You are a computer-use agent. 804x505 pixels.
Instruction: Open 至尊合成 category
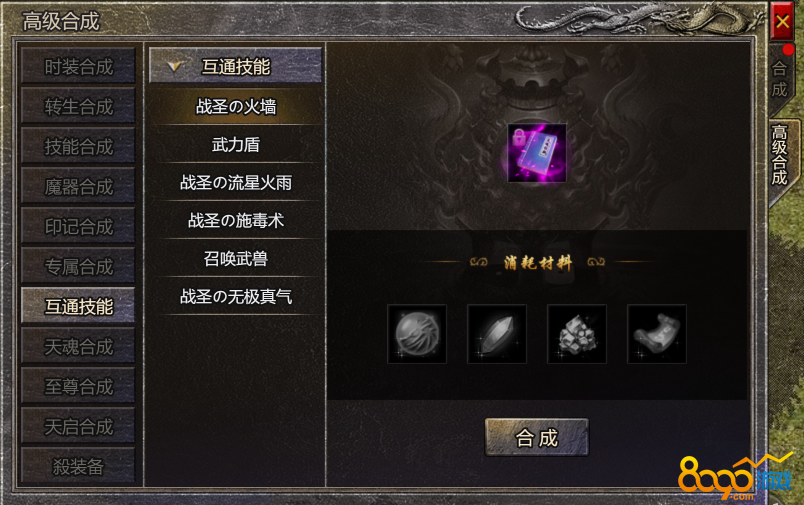(78, 386)
